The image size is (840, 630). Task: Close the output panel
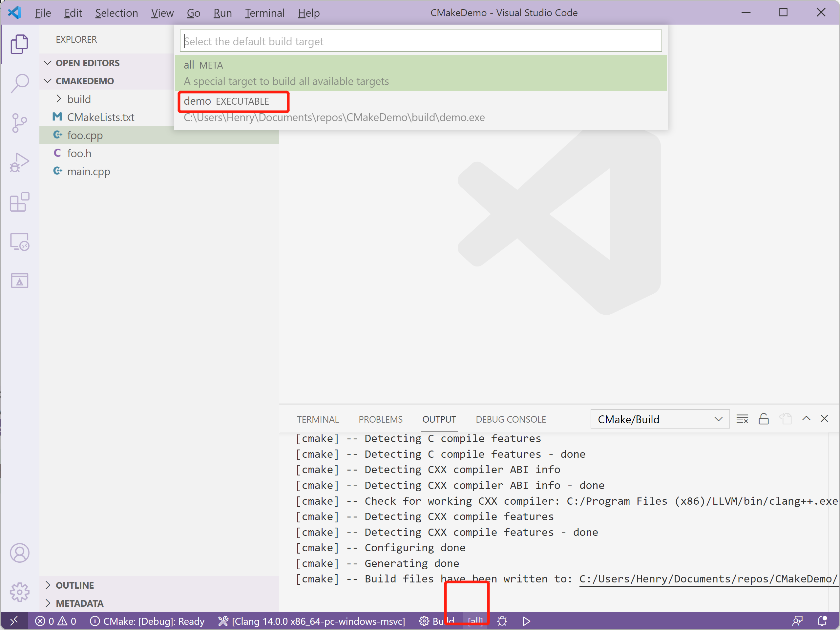[825, 418]
